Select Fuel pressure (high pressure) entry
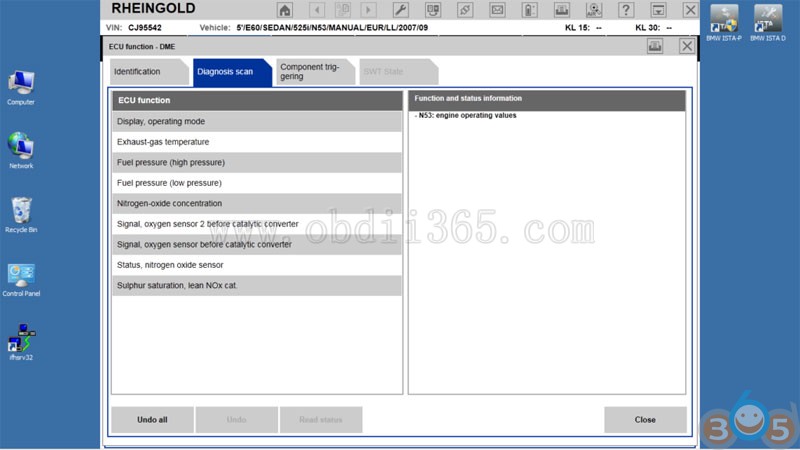This screenshot has height=450, width=800. tap(257, 162)
